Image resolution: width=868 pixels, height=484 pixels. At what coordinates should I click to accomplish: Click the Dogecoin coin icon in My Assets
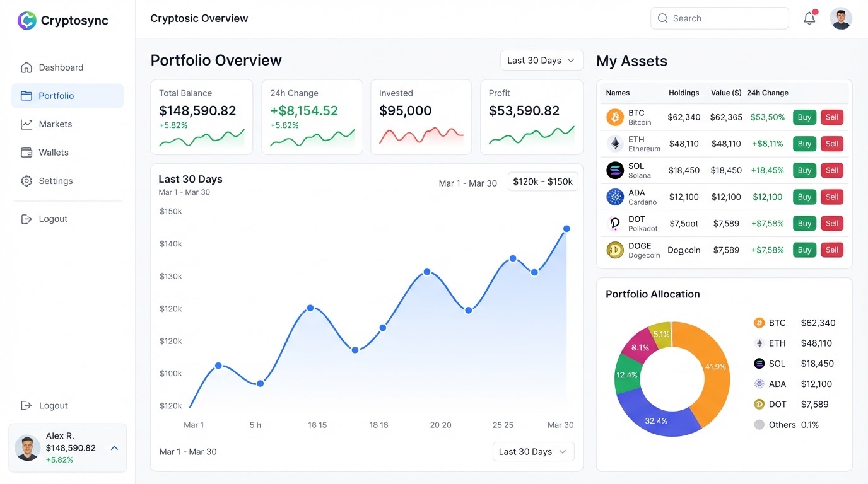615,250
